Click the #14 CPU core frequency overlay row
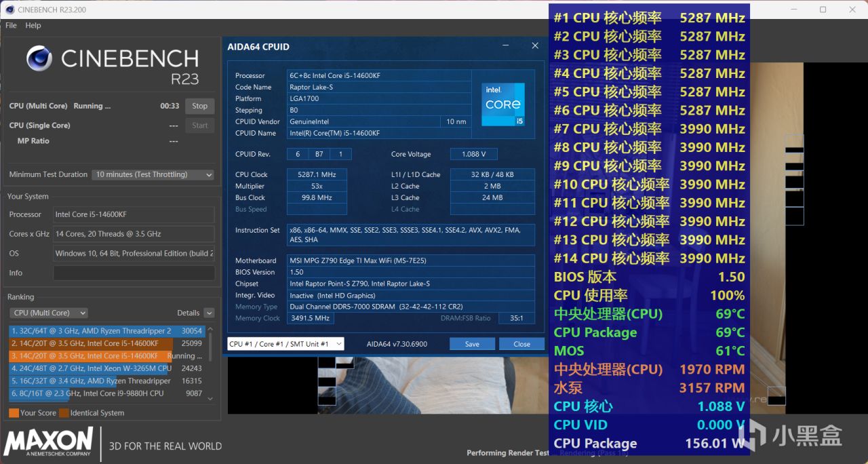The width and height of the screenshot is (868, 464). click(x=649, y=258)
